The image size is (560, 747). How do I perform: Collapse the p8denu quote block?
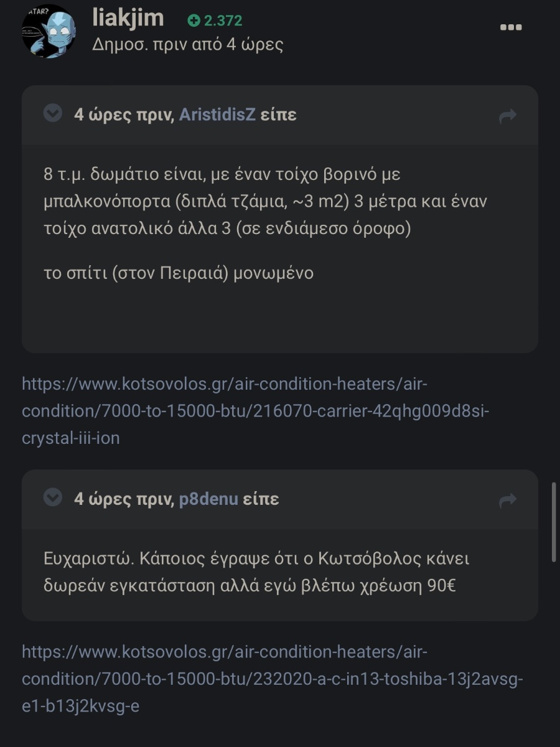[x=53, y=497]
